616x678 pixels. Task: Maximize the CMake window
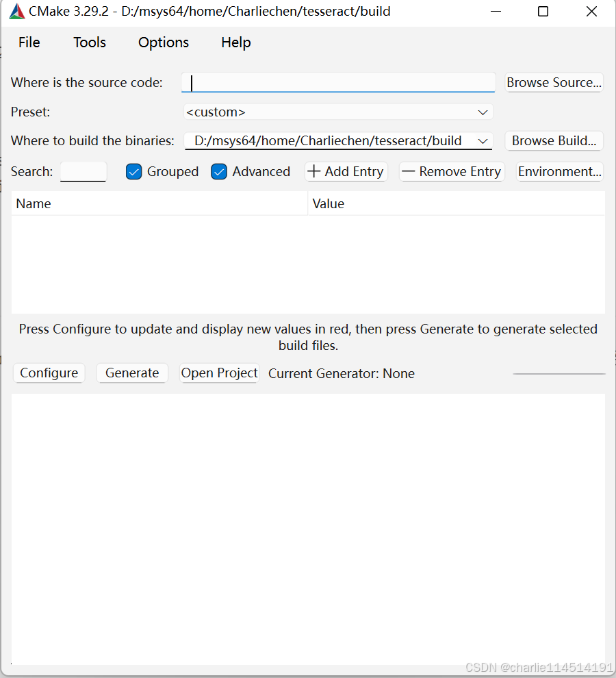[543, 11]
